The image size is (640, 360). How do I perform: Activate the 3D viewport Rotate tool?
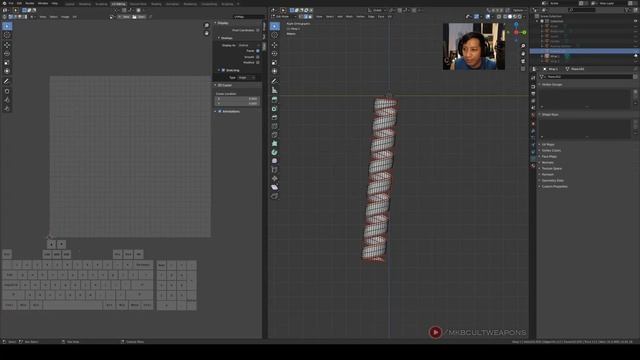[275, 53]
